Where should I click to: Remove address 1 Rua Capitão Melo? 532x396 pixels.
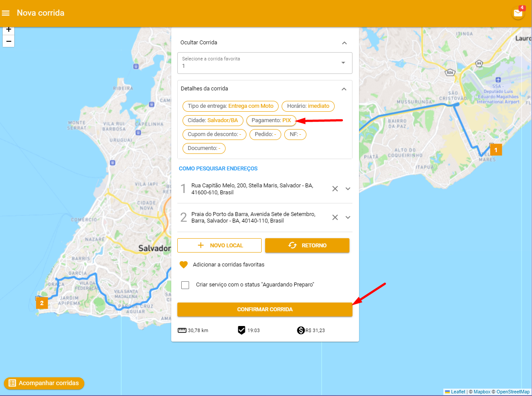tap(335, 189)
